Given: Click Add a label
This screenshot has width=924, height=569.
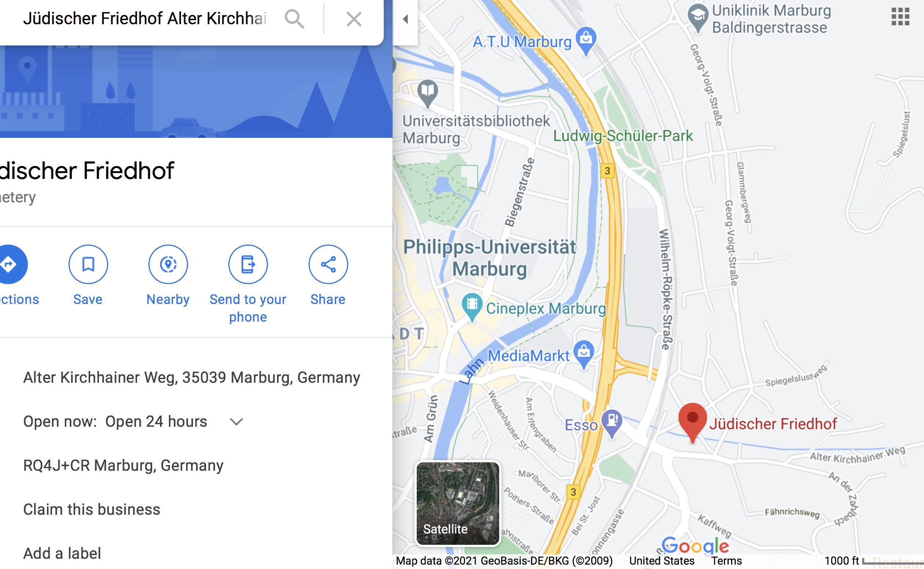Looking at the screenshot, I should tap(62, 553).
